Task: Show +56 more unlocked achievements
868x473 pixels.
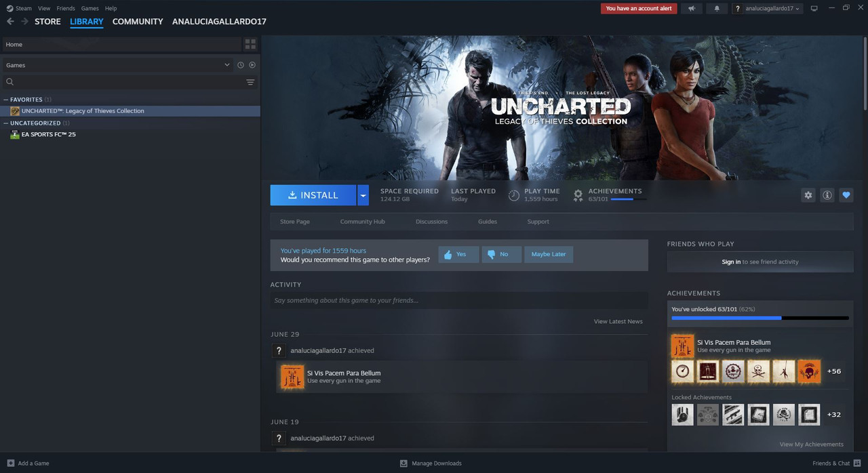Action: (834, 371)
